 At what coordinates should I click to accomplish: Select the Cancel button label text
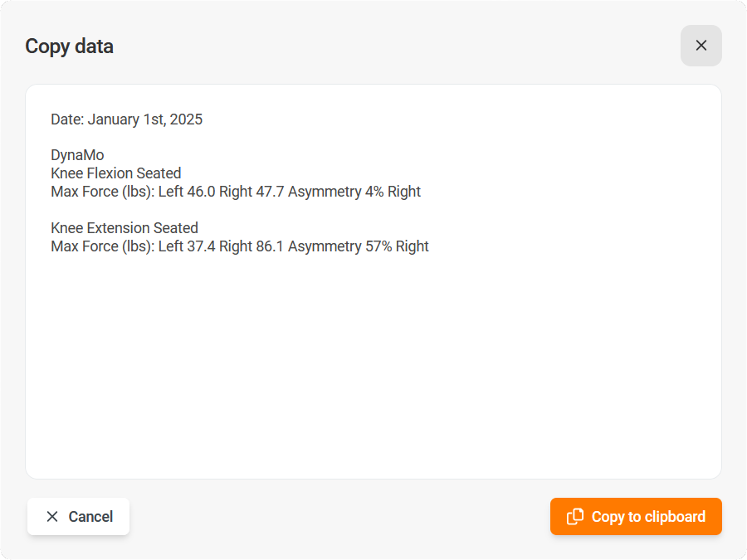point(90,516)
